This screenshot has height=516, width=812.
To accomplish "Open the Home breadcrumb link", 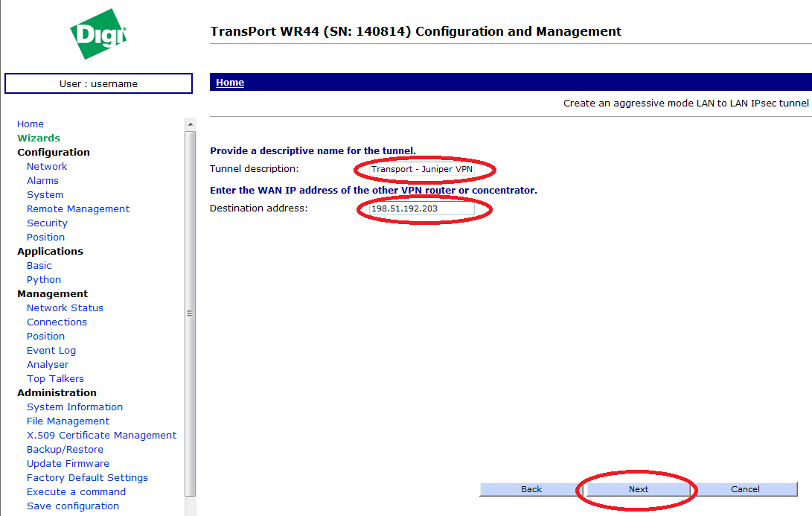I will coord(230,83).
